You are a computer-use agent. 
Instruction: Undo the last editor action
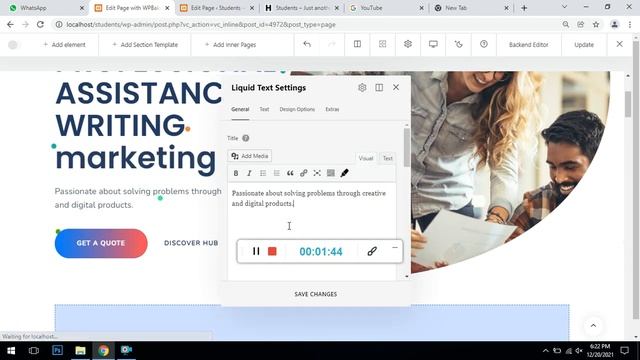pyautogui.click(x=307, y=44)
